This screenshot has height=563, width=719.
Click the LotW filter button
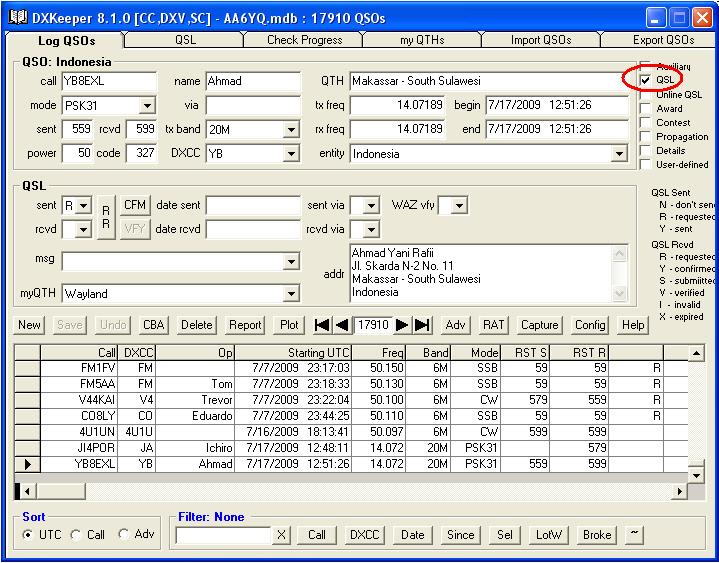tap(549, 535)
